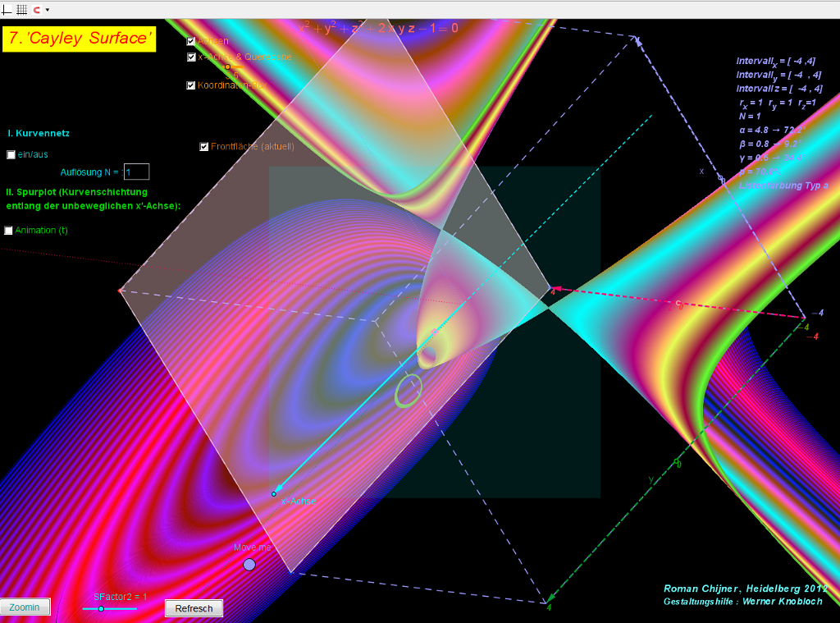Screen dimensions: 840x623
Task: Click the Auflösung N input field
Action: (x=136, y=172)
